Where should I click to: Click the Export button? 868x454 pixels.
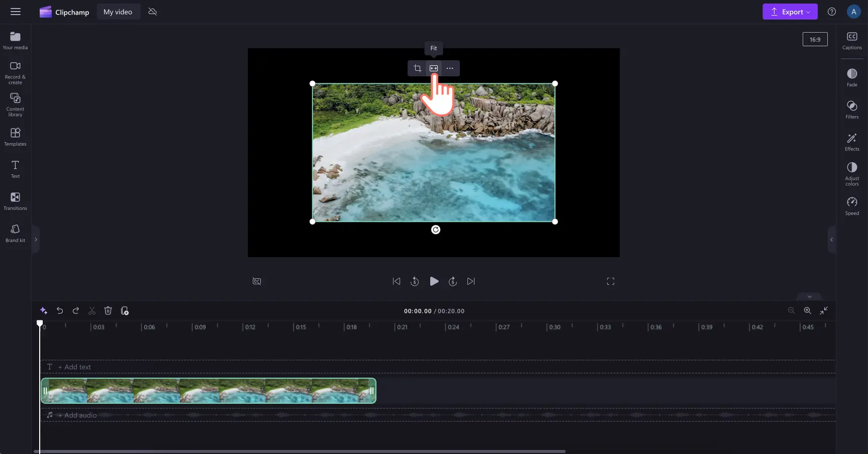790,12
